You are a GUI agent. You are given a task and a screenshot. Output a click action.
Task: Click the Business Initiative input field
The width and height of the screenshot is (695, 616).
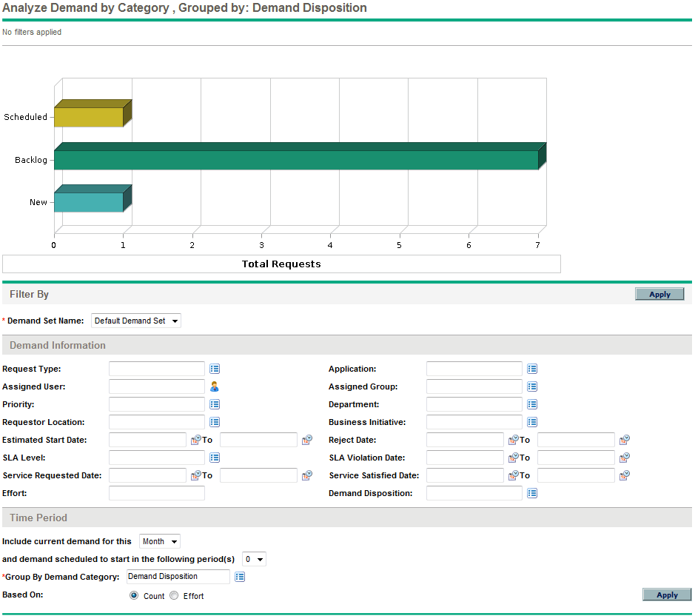pos(474,422)
